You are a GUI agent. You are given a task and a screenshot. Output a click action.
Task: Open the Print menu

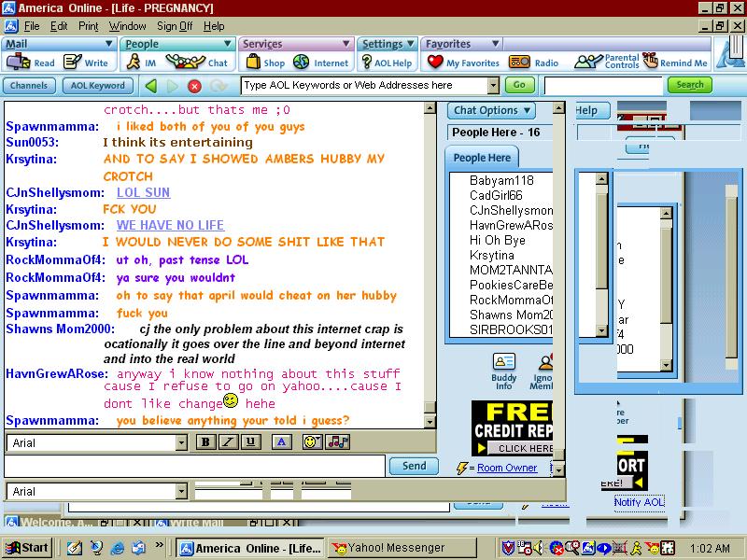[88, 26]
